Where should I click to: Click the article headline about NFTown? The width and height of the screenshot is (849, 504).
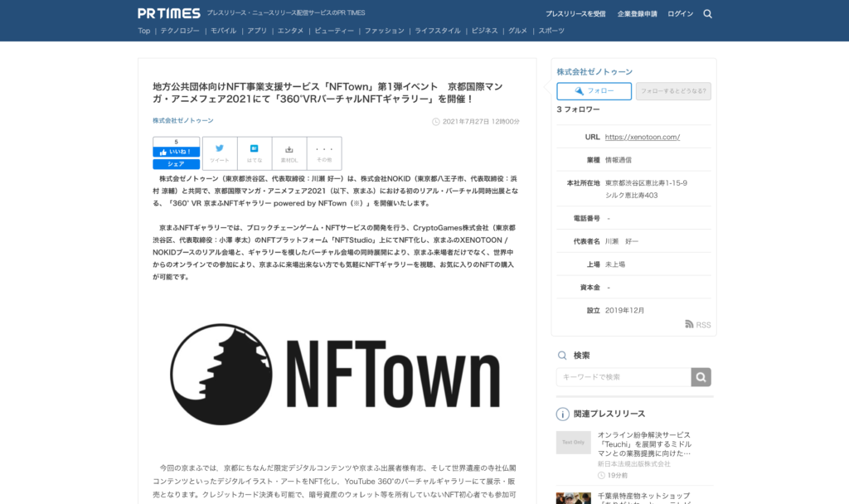tap(328, 93)
